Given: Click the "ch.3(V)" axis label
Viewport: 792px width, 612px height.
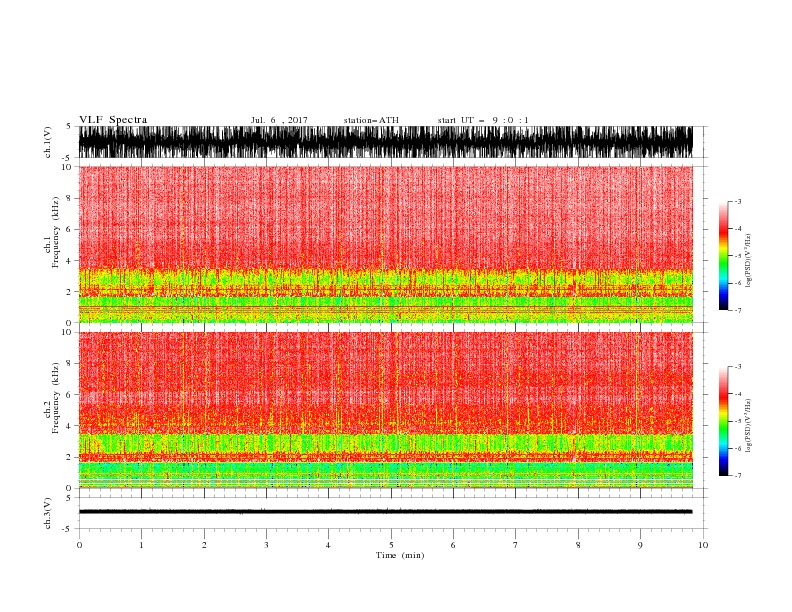Looking at the screenshot, I should coord(48,513).
